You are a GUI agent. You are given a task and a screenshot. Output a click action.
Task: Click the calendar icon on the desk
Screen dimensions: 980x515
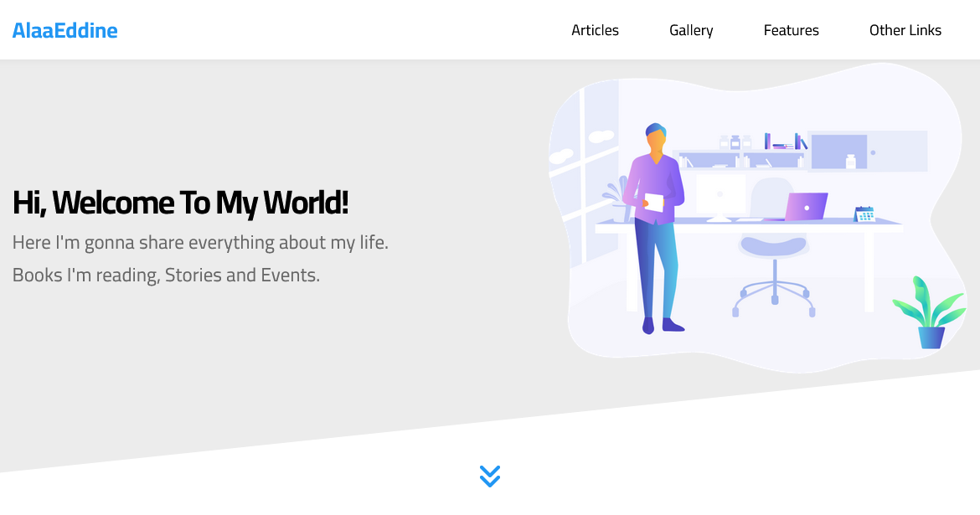pos(864,214)
